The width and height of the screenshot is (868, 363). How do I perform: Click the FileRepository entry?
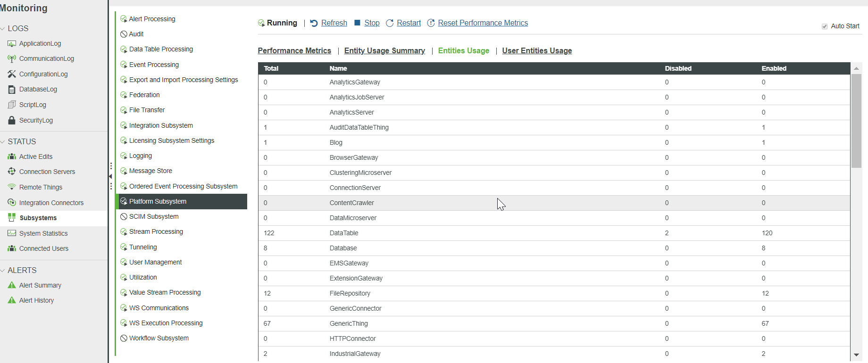point(350,293)
